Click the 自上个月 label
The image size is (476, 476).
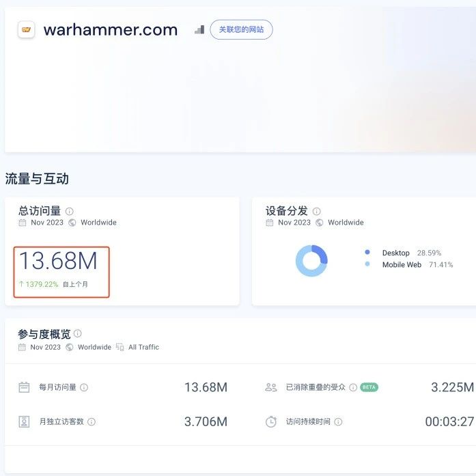[75, 284]
